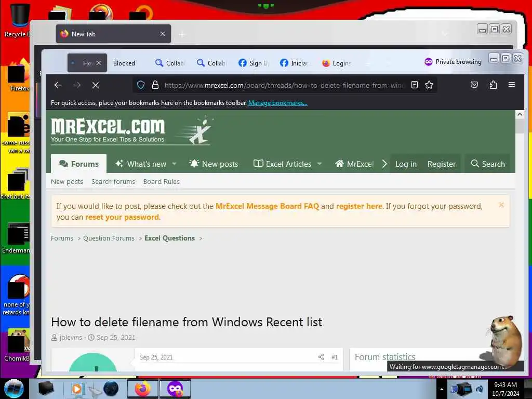This screenshot has width=532, height=399.
Task: Go back using the browser back arrow
Action: [58, 85]
